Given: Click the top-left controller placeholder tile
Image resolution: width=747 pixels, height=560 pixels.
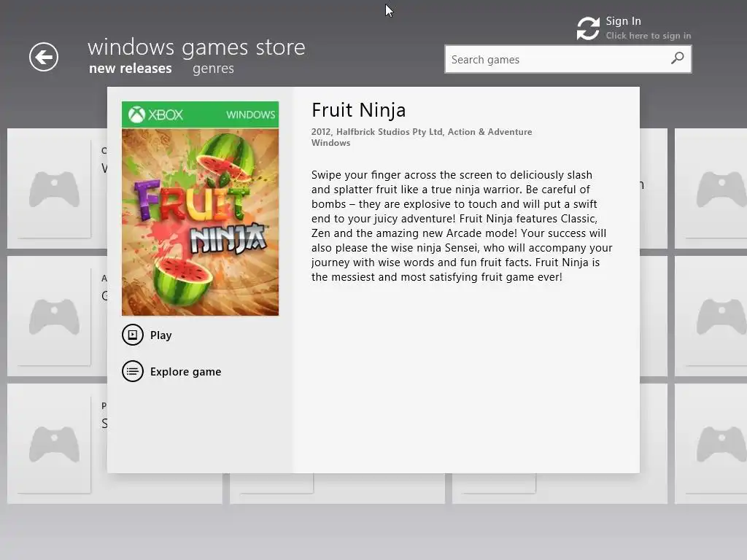Looking at the screenshot, I should point(54,189).
